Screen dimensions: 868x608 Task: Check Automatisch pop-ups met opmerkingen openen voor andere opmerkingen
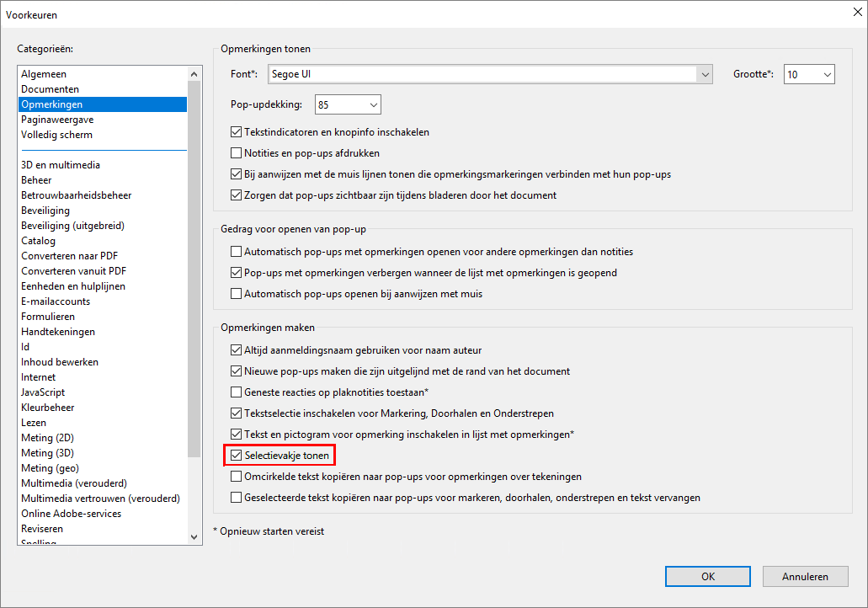(237, 252)
